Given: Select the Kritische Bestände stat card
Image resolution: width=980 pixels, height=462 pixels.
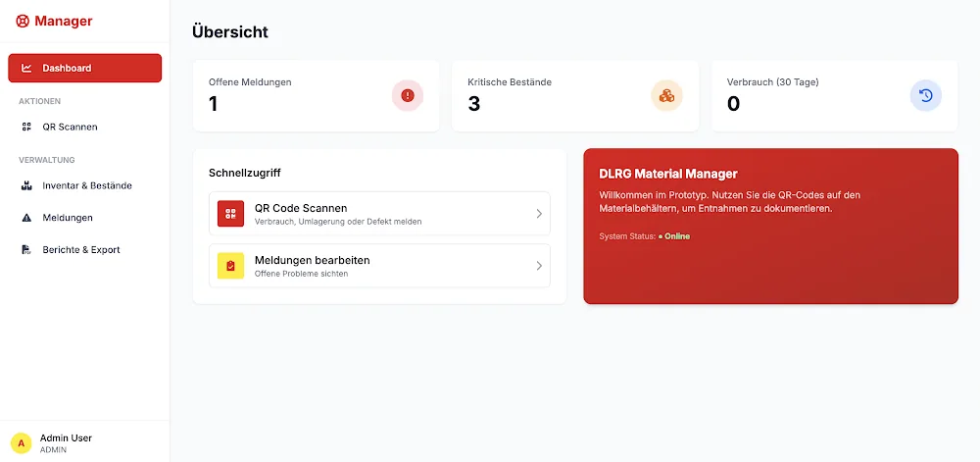Looking at the screenshot, I should click(575, 96).
